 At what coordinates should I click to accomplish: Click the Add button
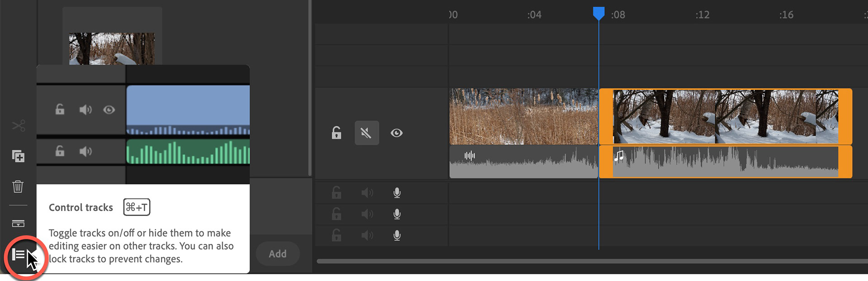coord(278,254)
